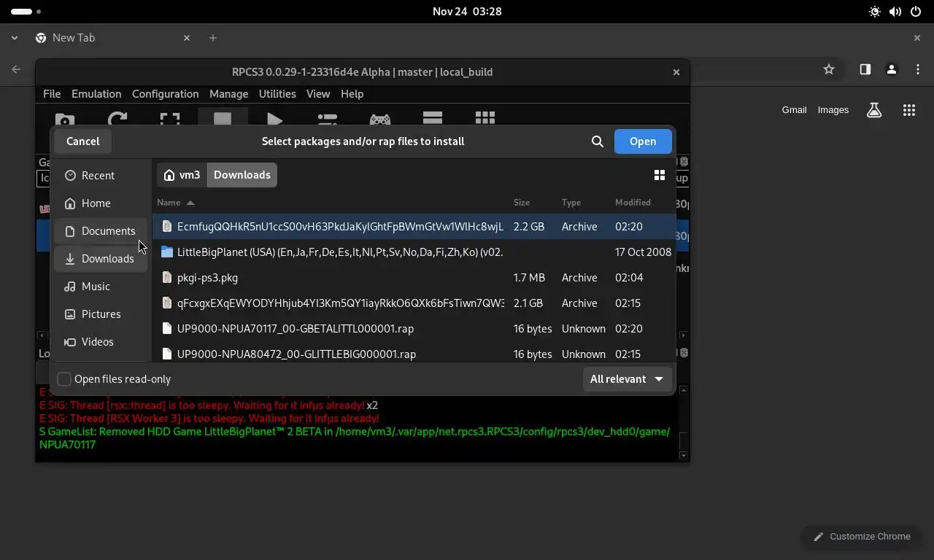Select Videos in the sidebar
This screenshot has height=560, width=934.
coord(101,342)
